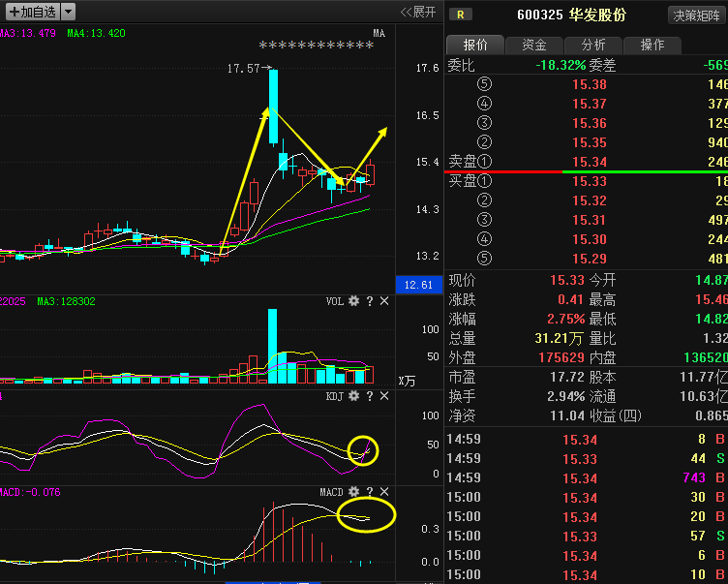Click the MA indicator label on main chart

[379, 34]
